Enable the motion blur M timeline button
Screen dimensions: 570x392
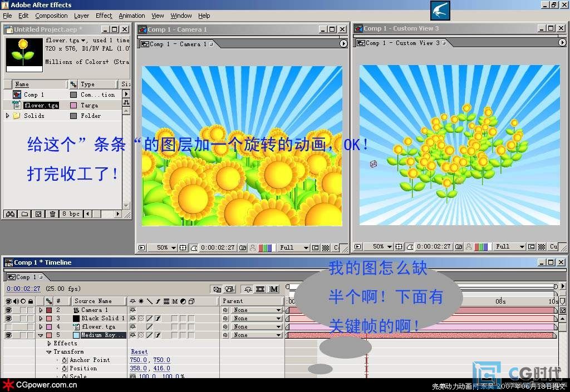[274, 289]
